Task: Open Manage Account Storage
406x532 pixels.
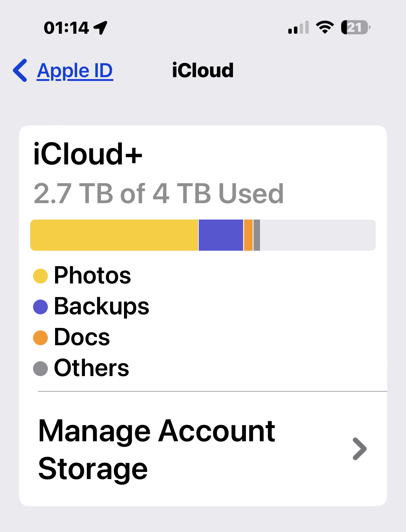Action: coord(156,449)
